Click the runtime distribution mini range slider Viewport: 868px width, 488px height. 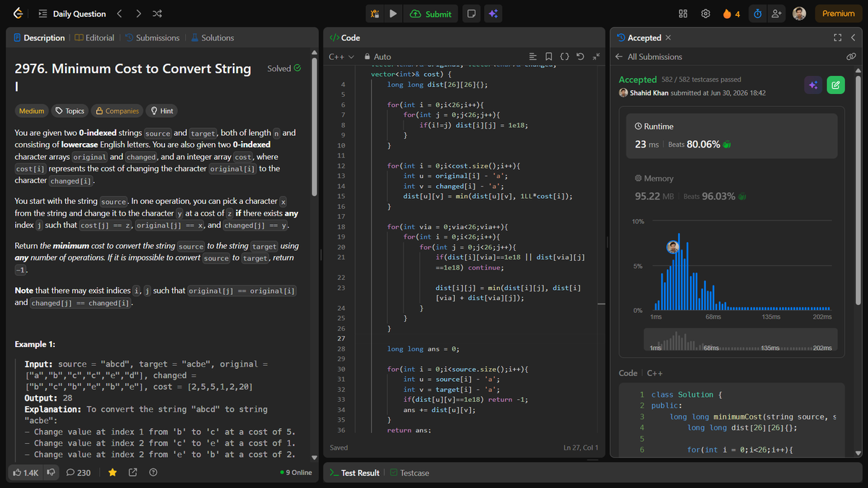click(741, 340)
